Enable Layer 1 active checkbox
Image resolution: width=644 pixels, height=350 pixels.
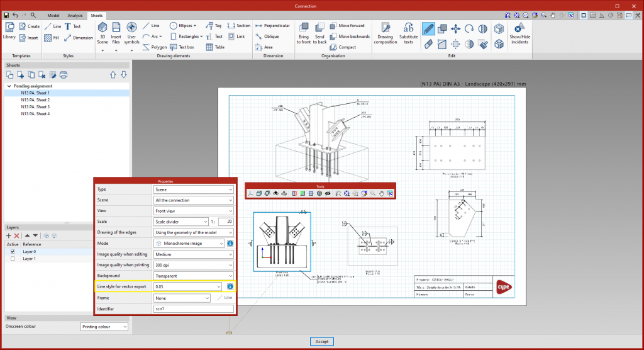click(x=13, y=258)
